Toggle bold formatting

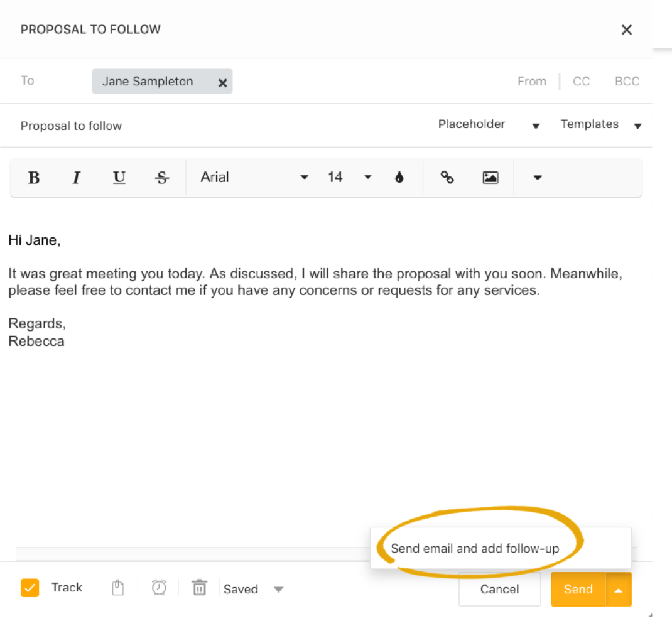[35, 178]
